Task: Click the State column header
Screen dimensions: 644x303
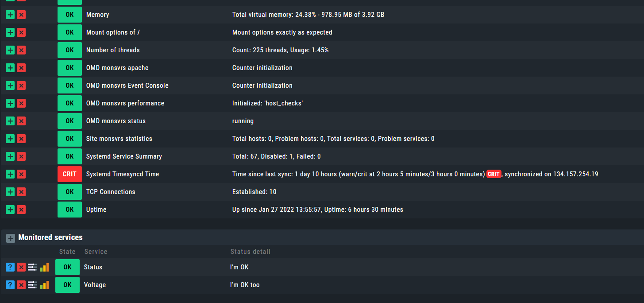Action: point(67,252)
